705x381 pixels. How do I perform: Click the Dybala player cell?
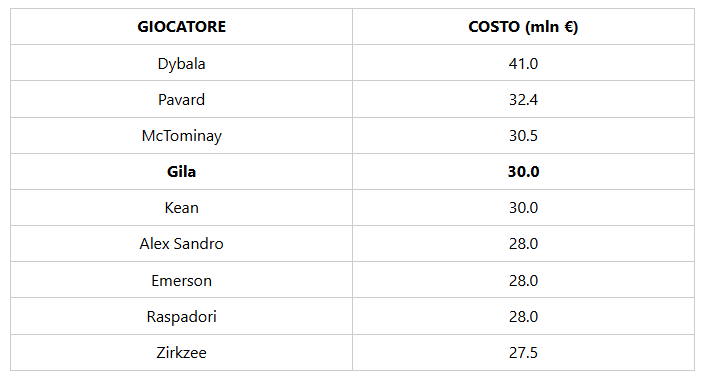(181, 63)
